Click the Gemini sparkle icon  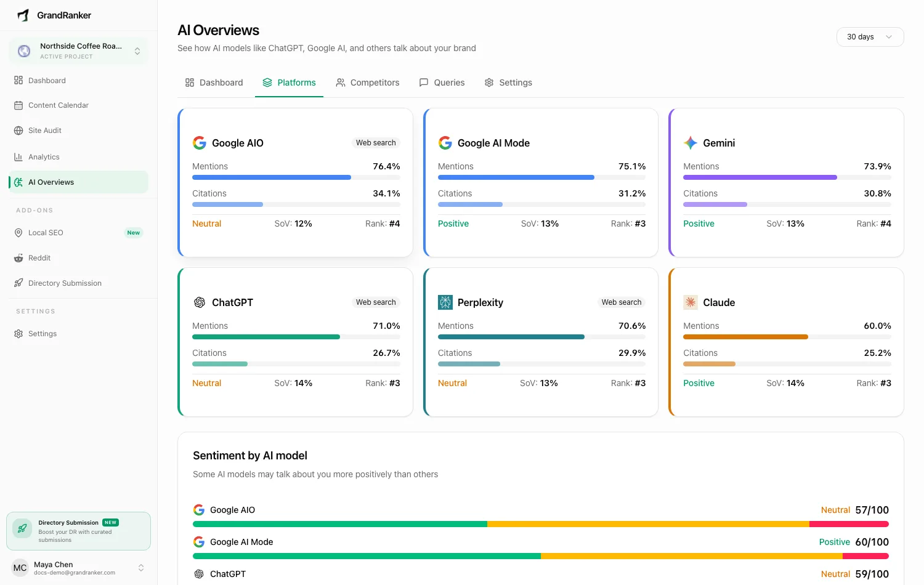(x=691, y=143)
